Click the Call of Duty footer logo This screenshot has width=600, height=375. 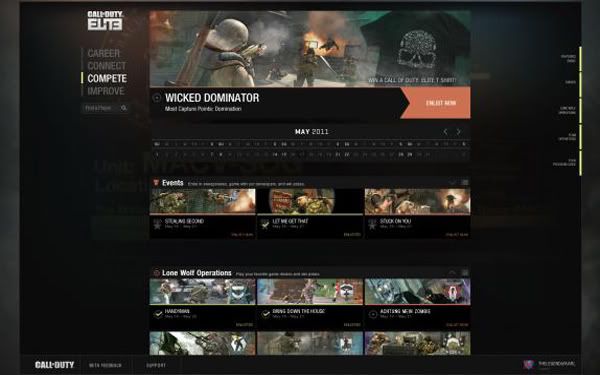[54, 365]
